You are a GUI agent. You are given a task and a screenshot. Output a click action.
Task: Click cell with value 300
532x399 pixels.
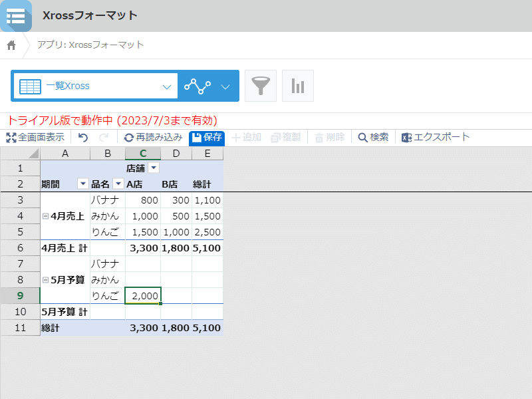point(176,200)
